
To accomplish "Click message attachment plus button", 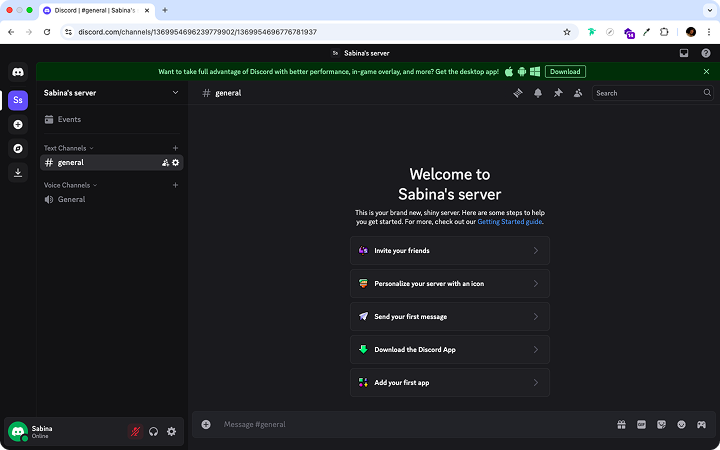I will click(206, 424).
